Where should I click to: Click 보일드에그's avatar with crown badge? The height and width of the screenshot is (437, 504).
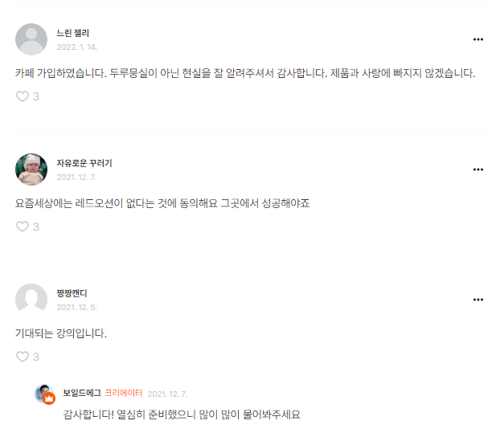(x=45, y=394)
